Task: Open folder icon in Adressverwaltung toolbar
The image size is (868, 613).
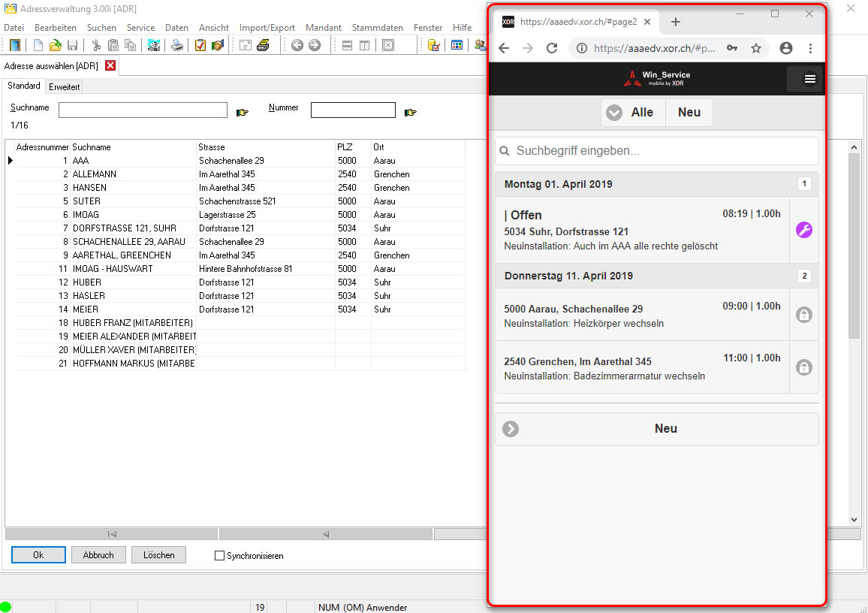Action: point(55,45)
